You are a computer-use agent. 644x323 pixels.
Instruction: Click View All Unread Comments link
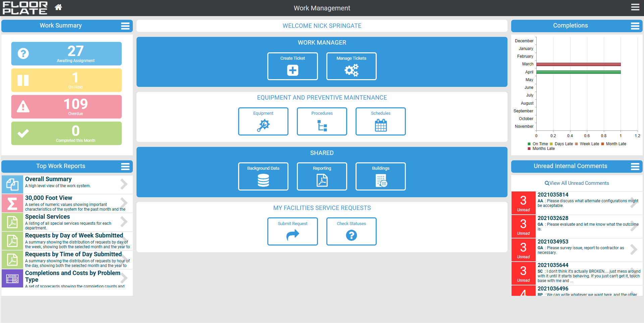coord(577,183)
